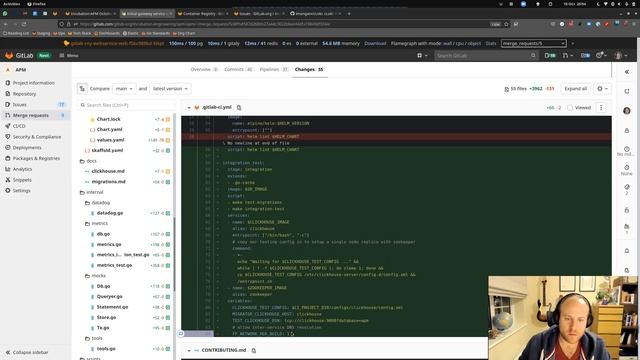Click the Download link in the performance bar

click(x=375, y=43)
